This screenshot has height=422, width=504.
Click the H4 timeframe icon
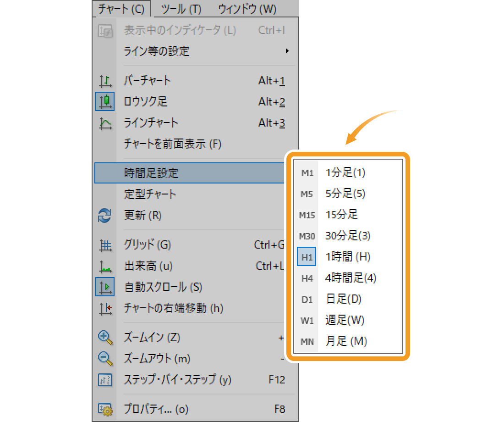point(307,278)
